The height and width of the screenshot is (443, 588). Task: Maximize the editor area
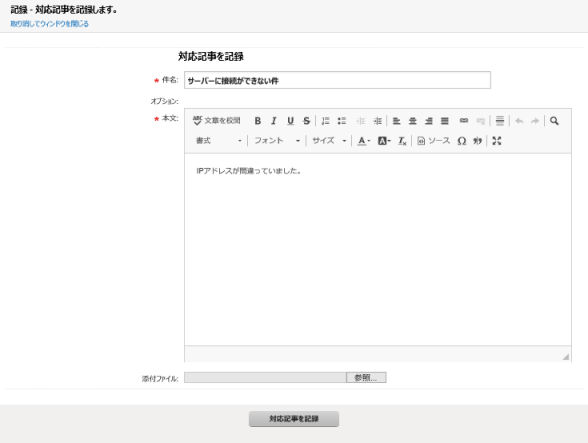(497, 141)
